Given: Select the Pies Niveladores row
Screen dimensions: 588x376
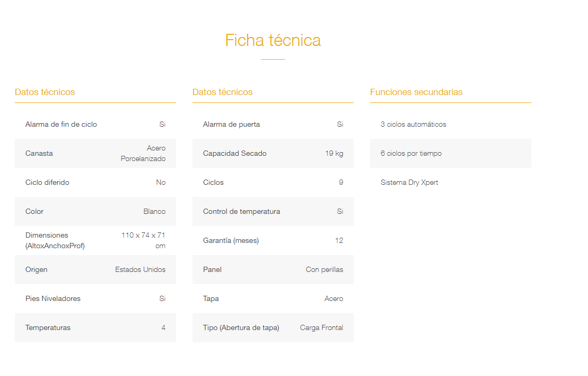Looking at the screenshot, I should click(x=95, y=298).
